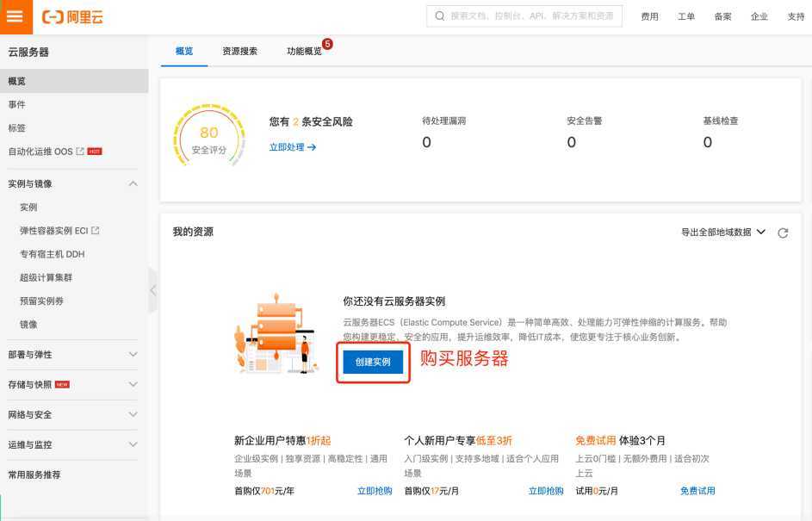The image size is (812, 521).
Task: Collapse the sidebar with the arrow handle
Action: pyautogui.click(x=152, y=290)
